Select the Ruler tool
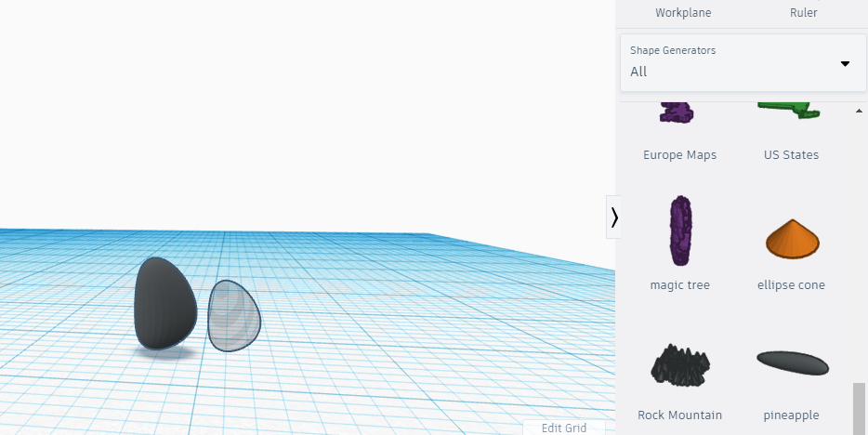 coord(803,12)
